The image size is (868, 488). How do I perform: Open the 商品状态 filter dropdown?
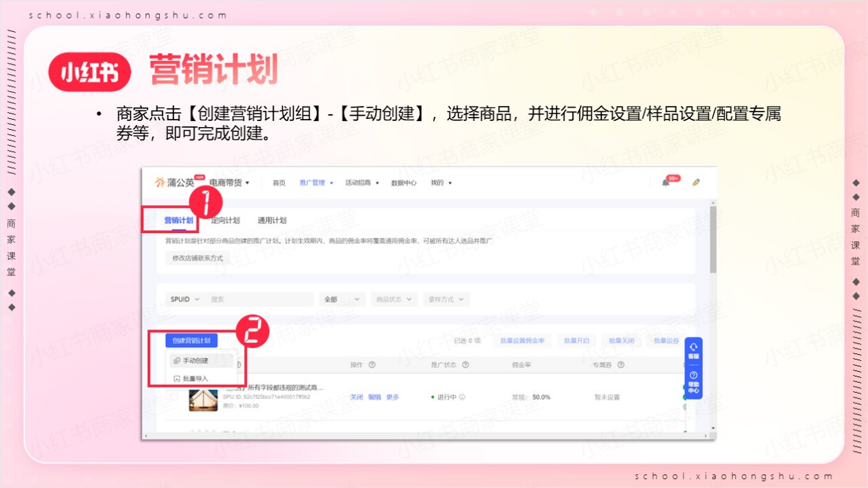395,299
